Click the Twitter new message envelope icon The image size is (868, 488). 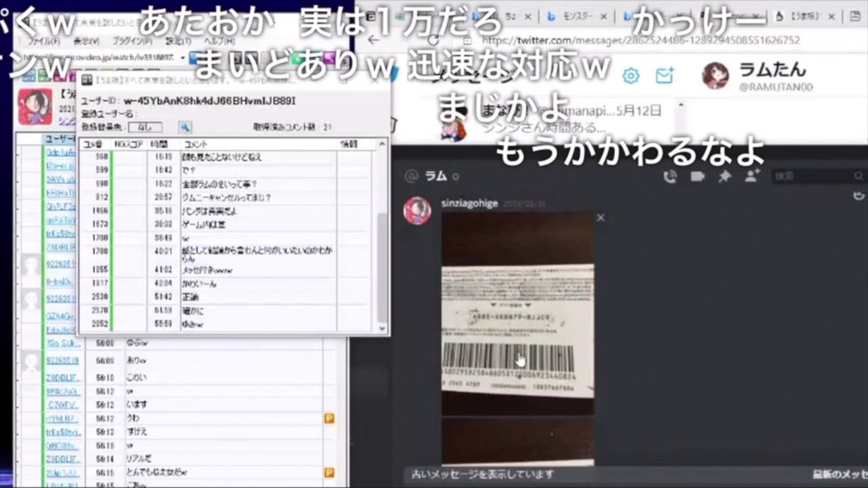click(665, 75)
